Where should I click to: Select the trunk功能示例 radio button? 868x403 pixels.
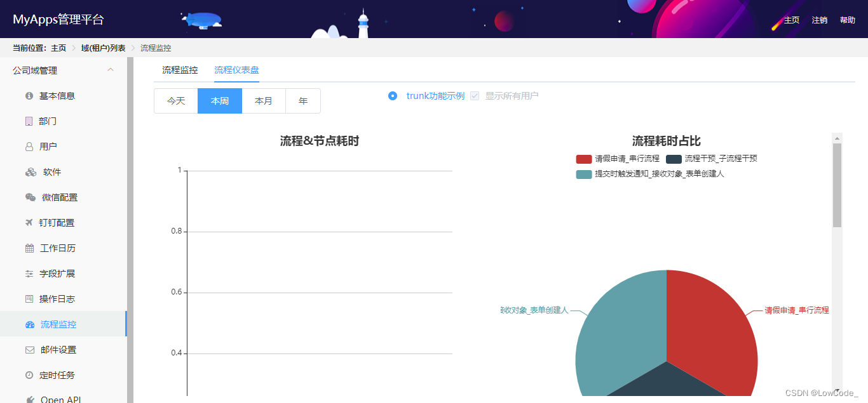click(x=393, y=96)
